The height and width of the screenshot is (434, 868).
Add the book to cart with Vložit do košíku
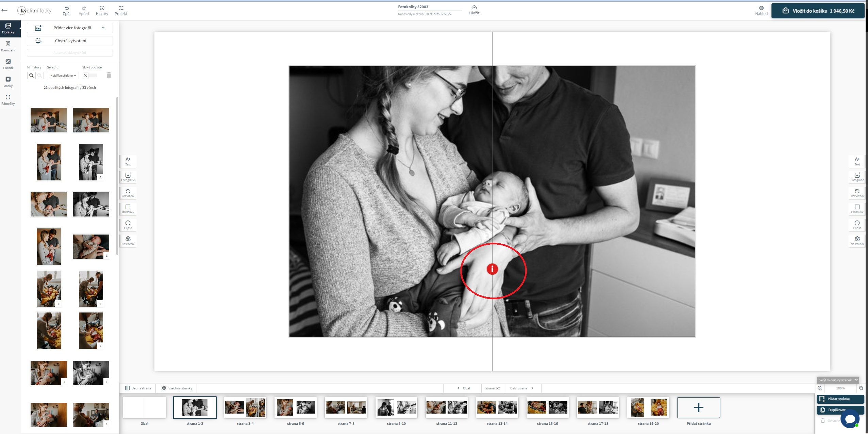tap(818, 10)
